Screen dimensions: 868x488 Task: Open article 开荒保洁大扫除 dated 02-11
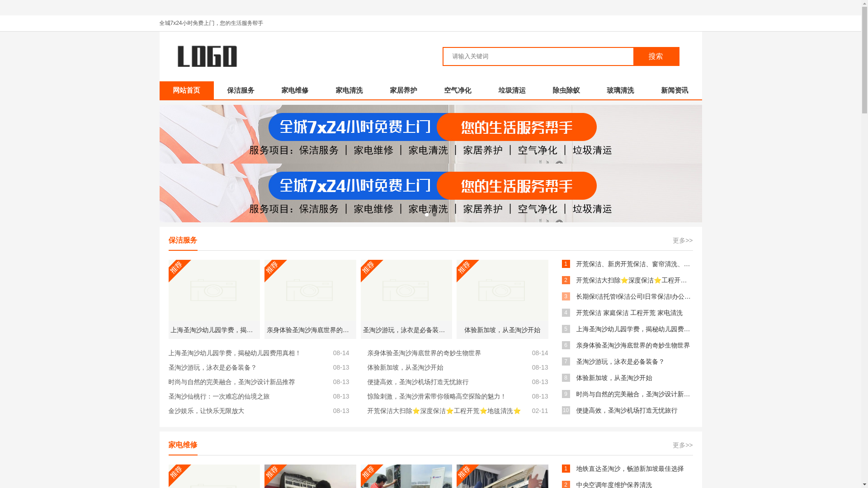click(444, 411)
